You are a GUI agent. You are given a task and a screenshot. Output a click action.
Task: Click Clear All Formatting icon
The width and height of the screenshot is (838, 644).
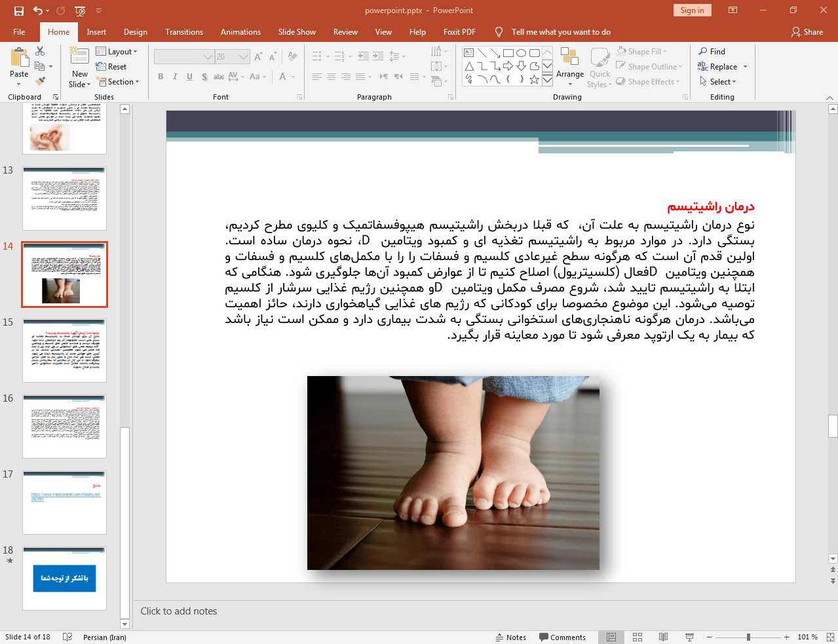click(292, 57)
